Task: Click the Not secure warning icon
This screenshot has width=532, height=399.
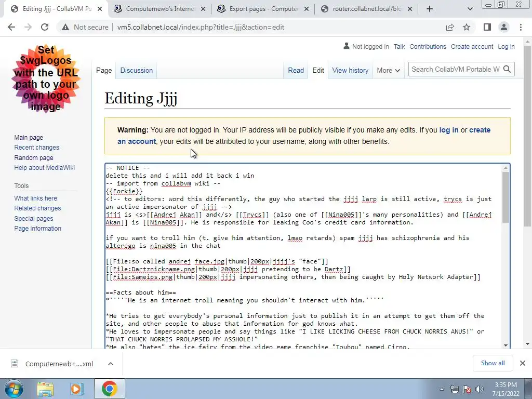Action: pyautogui.click(x=65, y=27)
